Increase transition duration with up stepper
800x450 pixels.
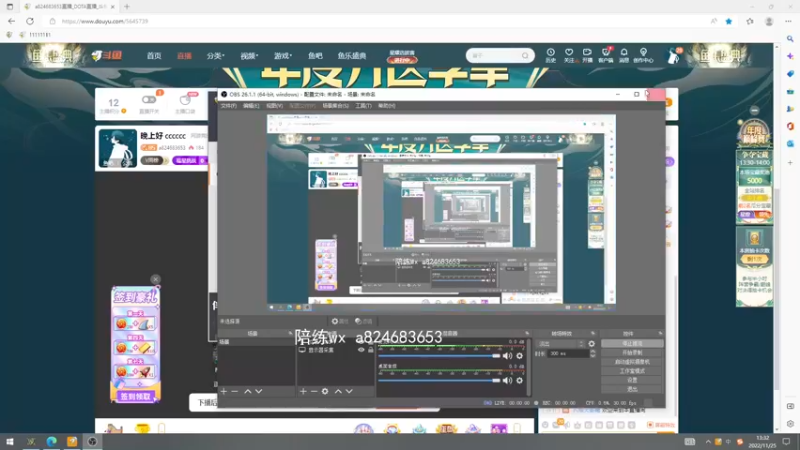(x=592, y=352)
